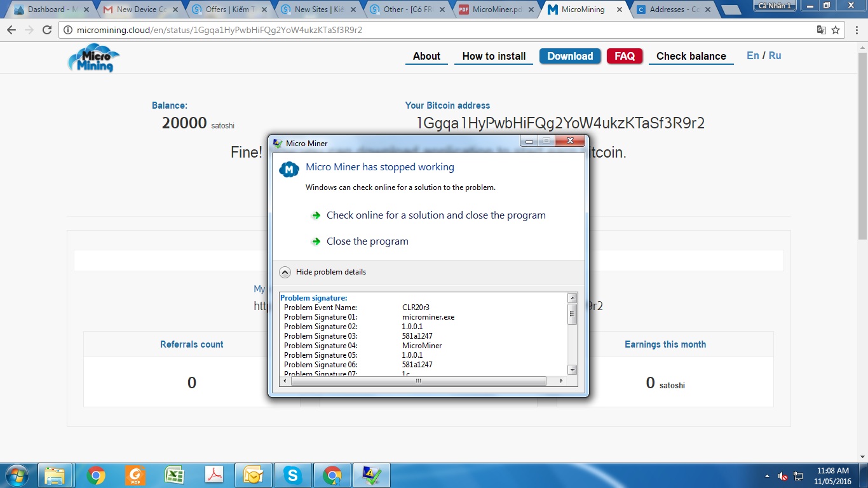This screenshot has height=488, width=868.
Task: Open the Chrome three-dot menu
Action: coord(856,30)
